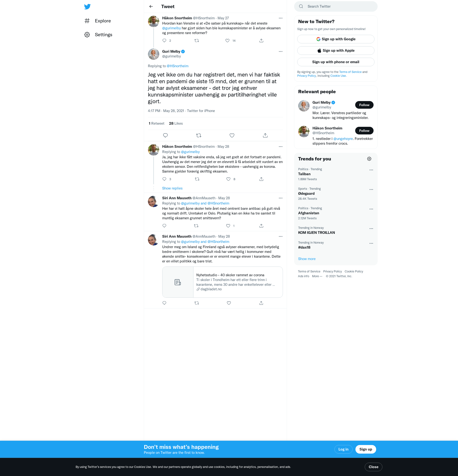Expand the footer More menu
Image resolution: width=458 pixels, height=476 pixels.
317,276
